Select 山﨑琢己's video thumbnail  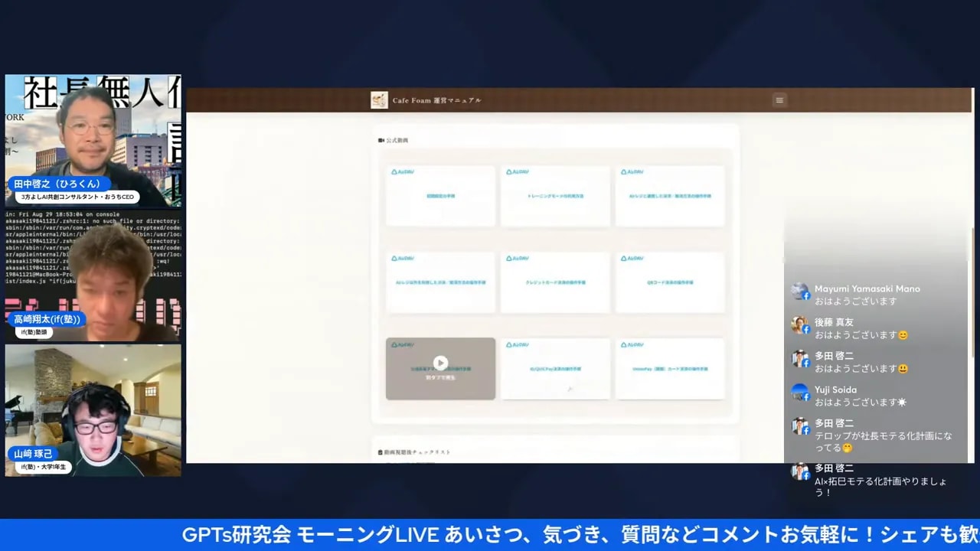click(93, 409)
